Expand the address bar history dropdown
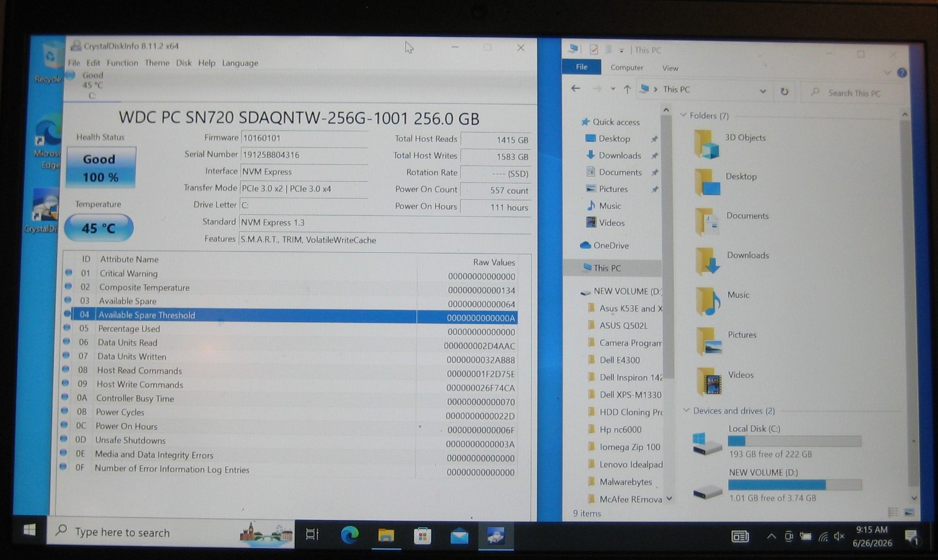 tap(763, 91)
